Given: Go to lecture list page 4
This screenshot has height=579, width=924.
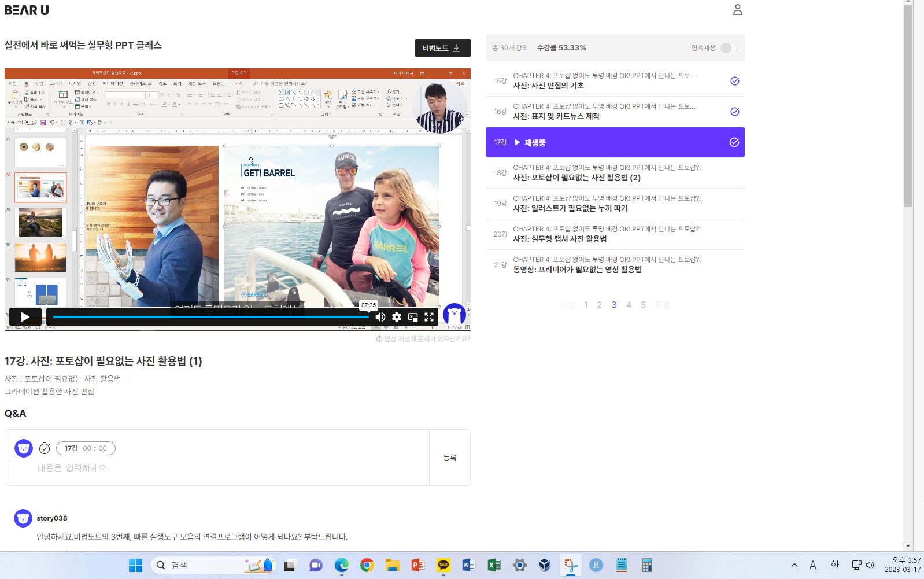Looking at the screenshot, I should coord(629,305).
